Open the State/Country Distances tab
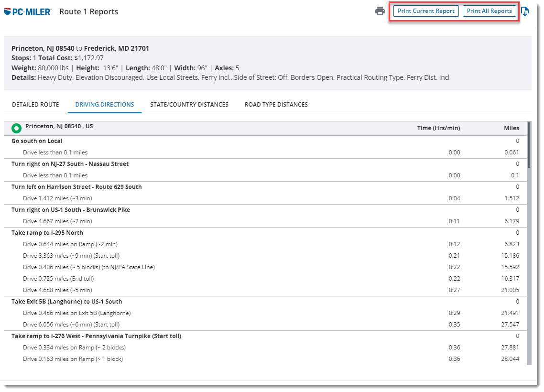The image size is (544, 392). 189,104
